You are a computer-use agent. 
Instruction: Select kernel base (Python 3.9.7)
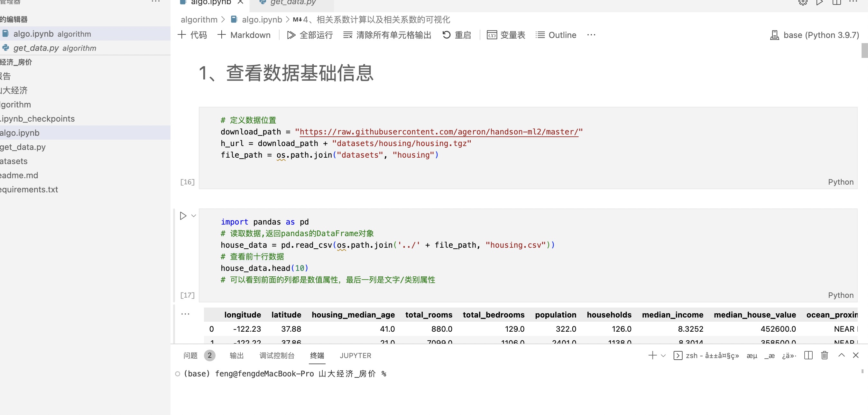coord(815,35)
